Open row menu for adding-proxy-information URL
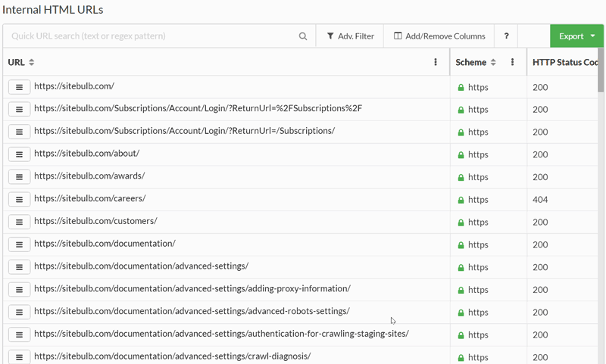Image resolution: width=606 pixels, height=364 pixels. [20, 290]
